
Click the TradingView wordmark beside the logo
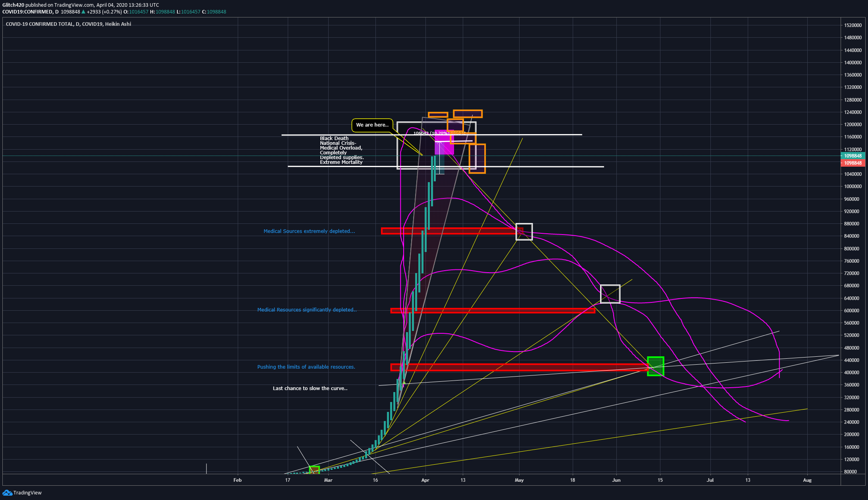[27, 493]
